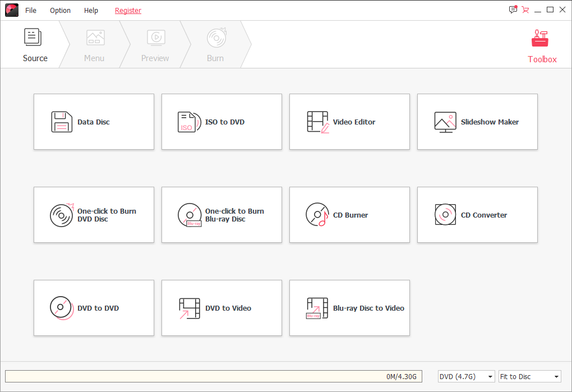This screenshot has width=572, height=392.
Task: Select One-click to Burn DVD Disc
Action: point(94,215)
